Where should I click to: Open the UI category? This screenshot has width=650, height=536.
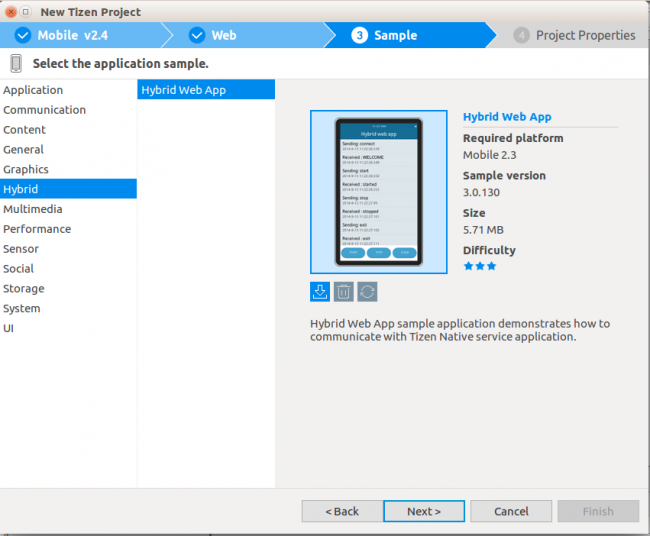pos(9,328)
